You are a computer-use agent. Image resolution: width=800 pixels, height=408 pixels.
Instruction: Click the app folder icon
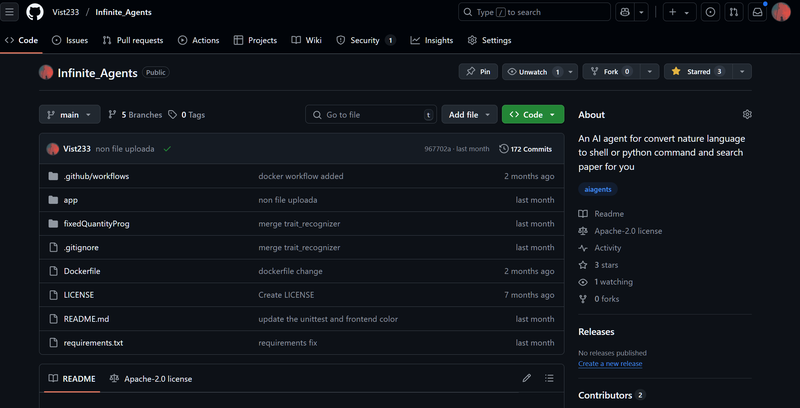point(53,200)
